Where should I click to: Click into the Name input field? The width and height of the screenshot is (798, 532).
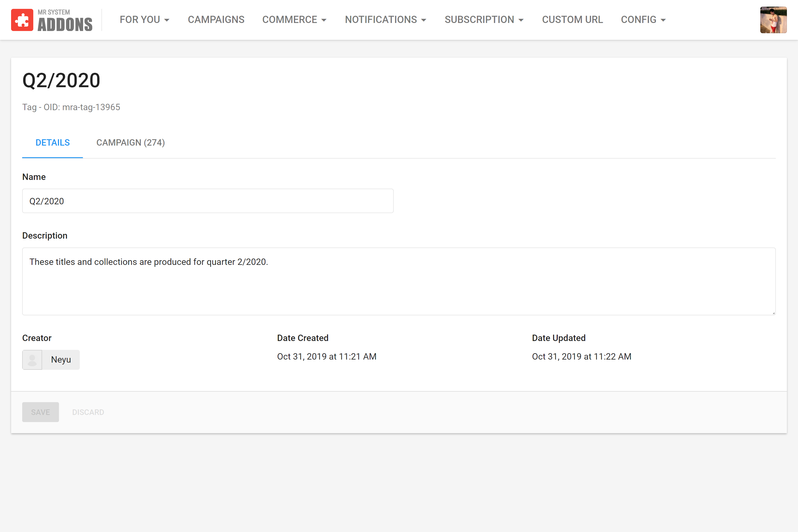click(x=208, y=201)
